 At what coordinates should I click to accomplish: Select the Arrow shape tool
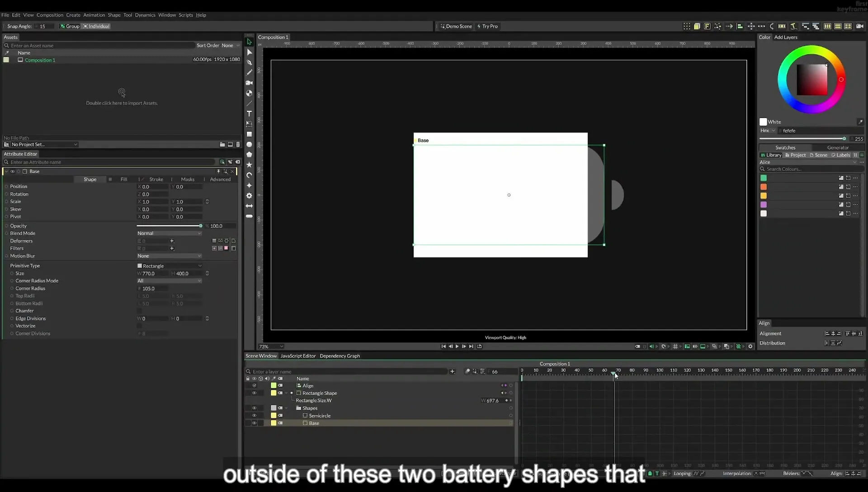pyautogui.click(x=249, y=206)
